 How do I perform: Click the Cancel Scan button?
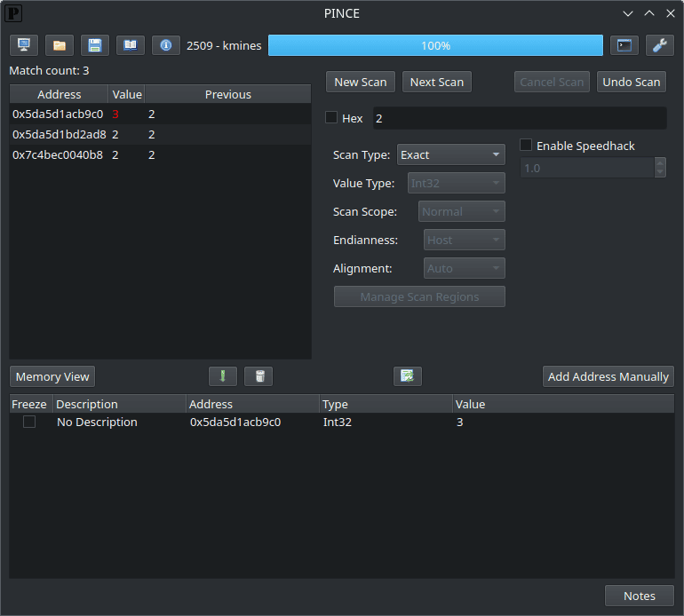(552, 82)
